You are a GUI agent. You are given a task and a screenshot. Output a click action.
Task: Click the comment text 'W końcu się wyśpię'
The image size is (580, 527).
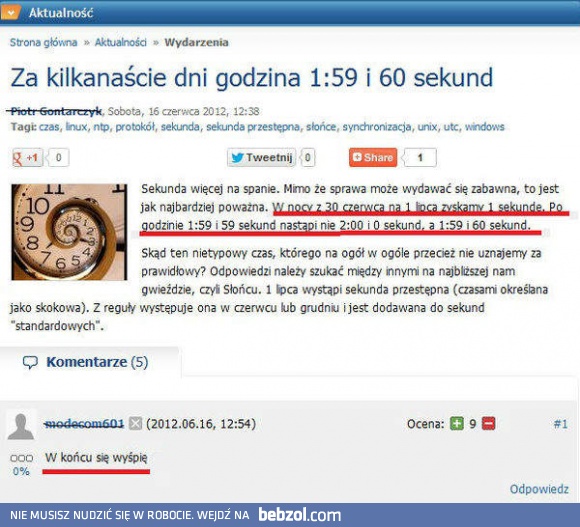click(96, 458)
